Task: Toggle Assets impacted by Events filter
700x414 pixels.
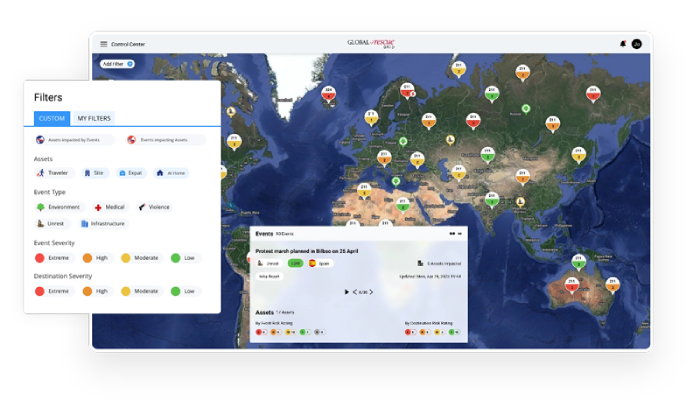Action: click(72, 140)
